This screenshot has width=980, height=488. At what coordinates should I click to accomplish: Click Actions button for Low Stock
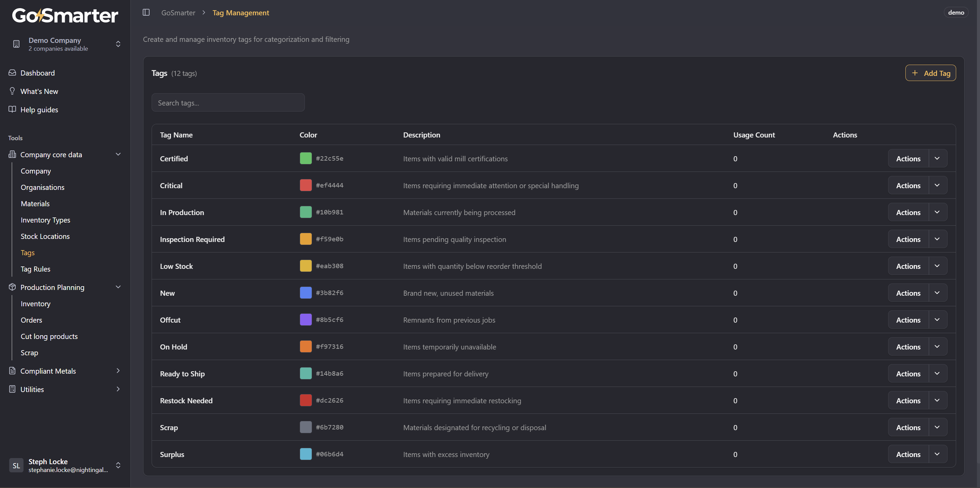pyautogui.click(x=908, y=266)
